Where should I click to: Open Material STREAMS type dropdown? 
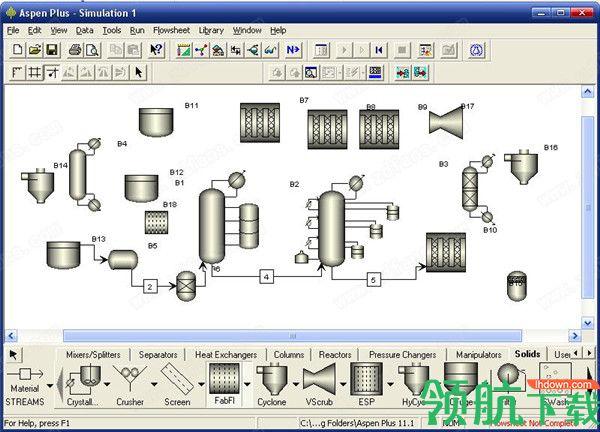pyautogui.click(x=50, y=386)
